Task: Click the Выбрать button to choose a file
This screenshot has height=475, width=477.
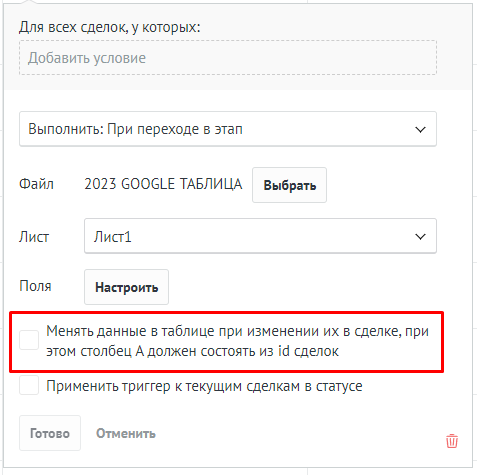Action: [x=289, y=185]
